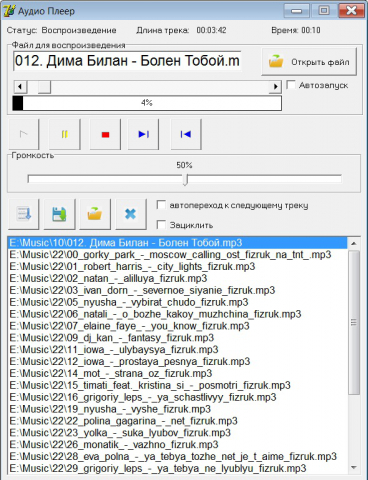Screen dimensions: 368x480
Task: Minimize the Аудио Плеер window
Action: click(x=296, y=11)
